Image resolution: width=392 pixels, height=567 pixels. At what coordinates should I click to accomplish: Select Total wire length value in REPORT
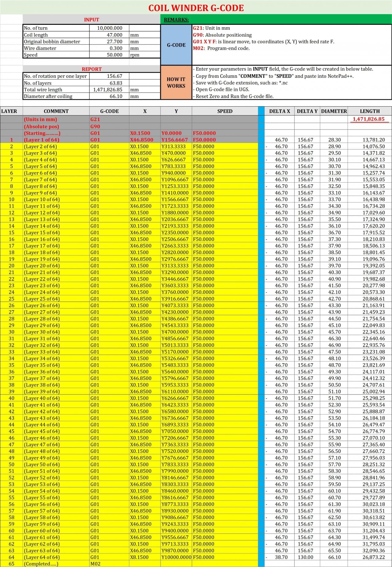click(x=109, y=90)
